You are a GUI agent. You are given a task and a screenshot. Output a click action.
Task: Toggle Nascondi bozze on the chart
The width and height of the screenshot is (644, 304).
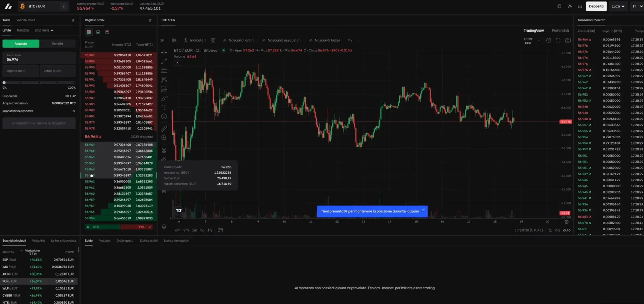coord(324,40)
